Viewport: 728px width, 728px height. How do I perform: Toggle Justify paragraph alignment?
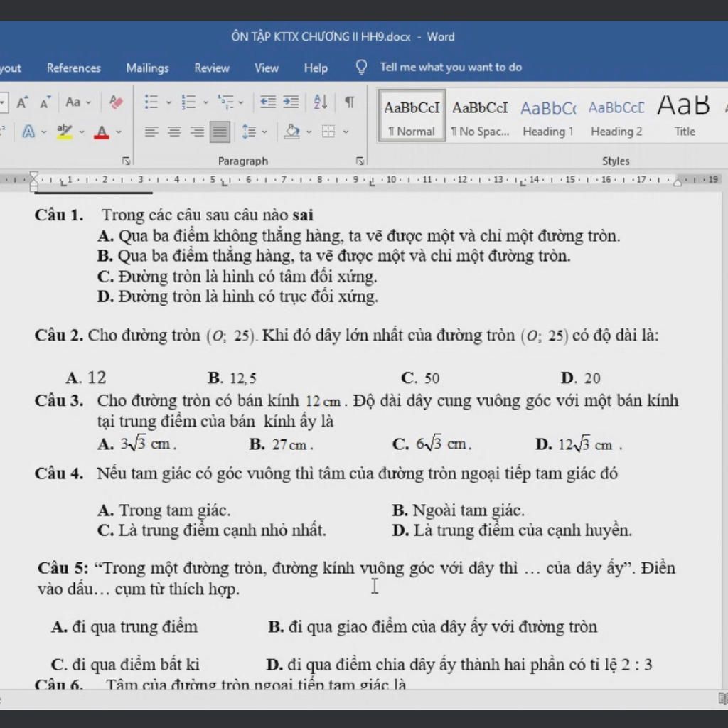(x=220, y=132)
